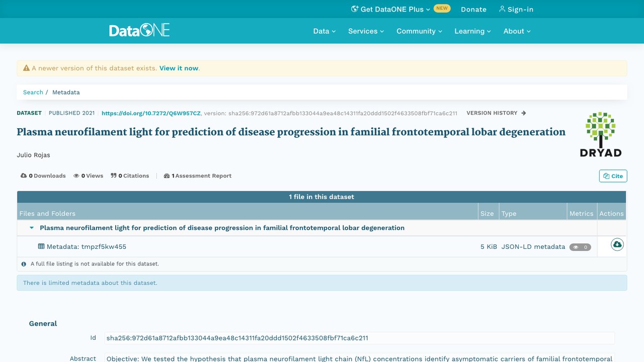
Task: Click the author name Julio Rojas
Action: [x=33, y=155]
